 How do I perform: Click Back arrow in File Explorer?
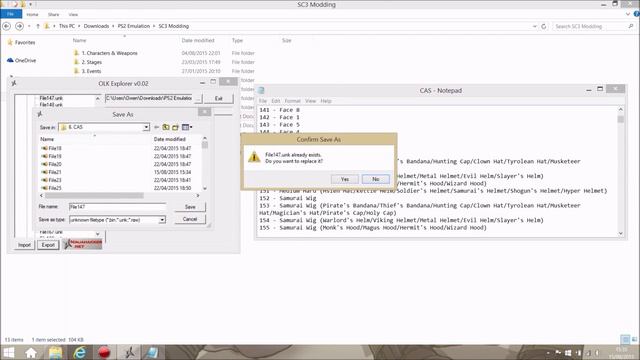7,26
